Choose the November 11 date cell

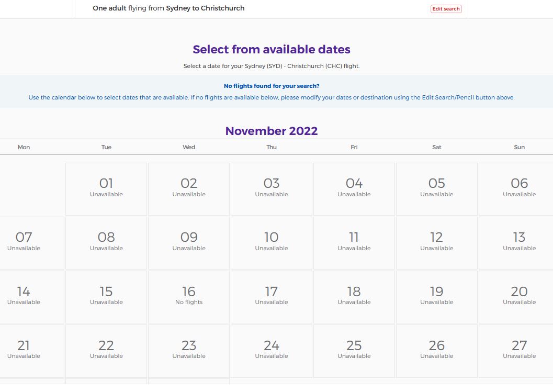[354, 242]
